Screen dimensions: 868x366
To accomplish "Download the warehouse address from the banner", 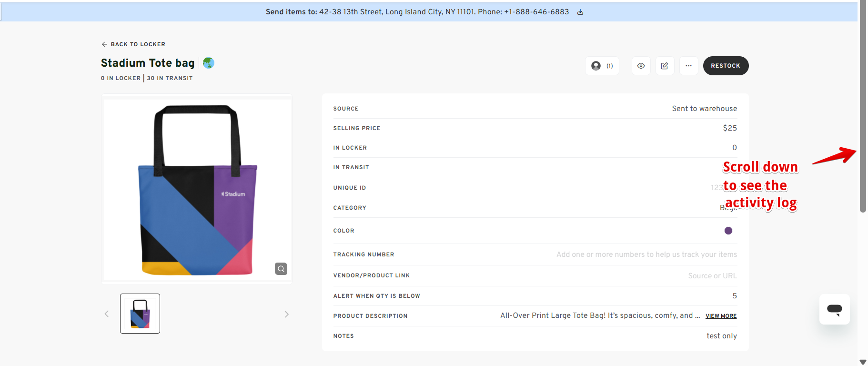I will [580, 12].
